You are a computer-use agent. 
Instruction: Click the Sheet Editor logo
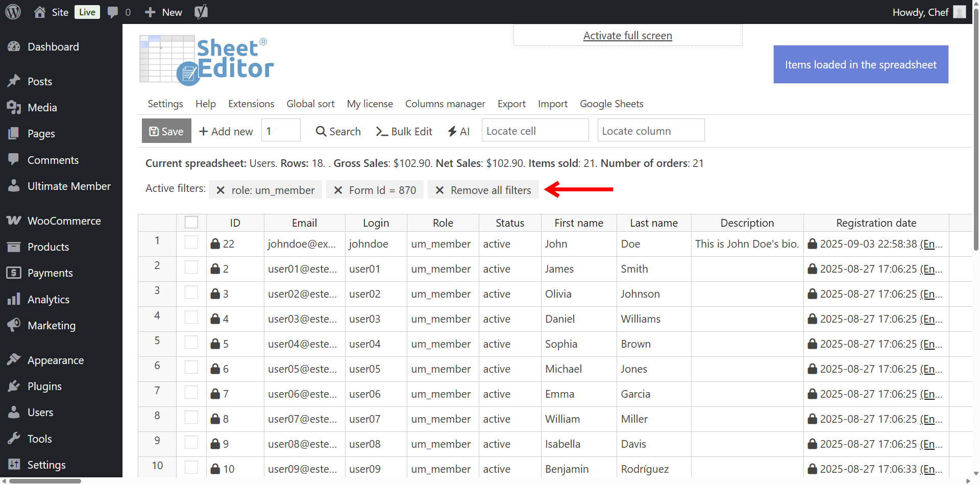207,60
